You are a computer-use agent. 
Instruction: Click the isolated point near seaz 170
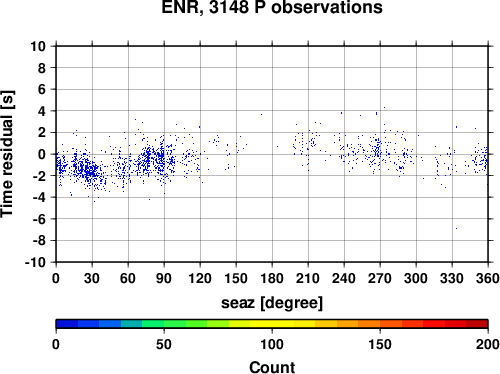[261, 114]
